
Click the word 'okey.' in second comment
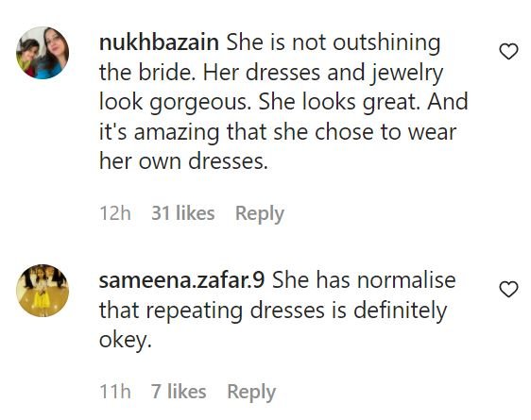[x=125, y=341]
